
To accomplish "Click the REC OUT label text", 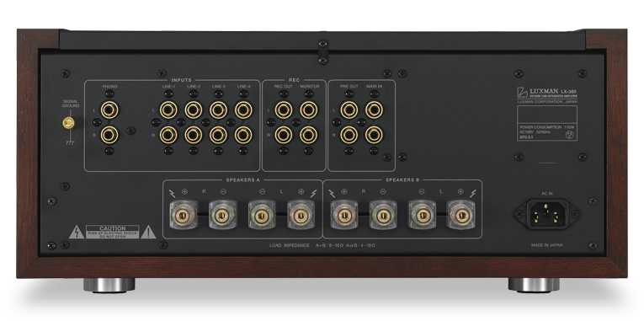I will pos(284,87).
